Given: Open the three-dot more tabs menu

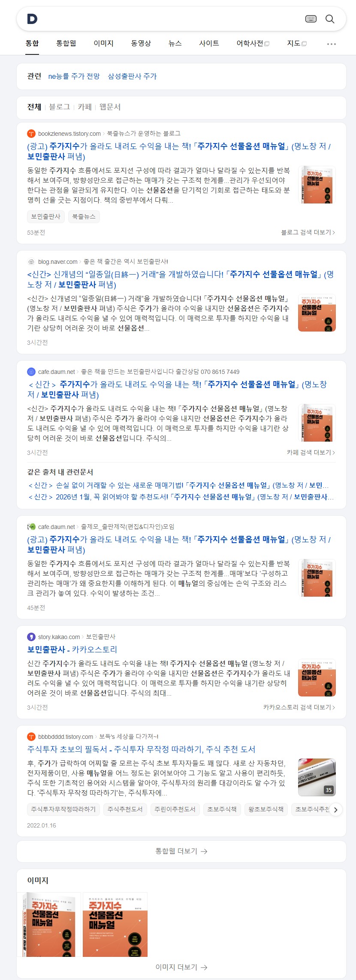Looking at the screenshot, I should pyautogui.click(x=332, y=44).
